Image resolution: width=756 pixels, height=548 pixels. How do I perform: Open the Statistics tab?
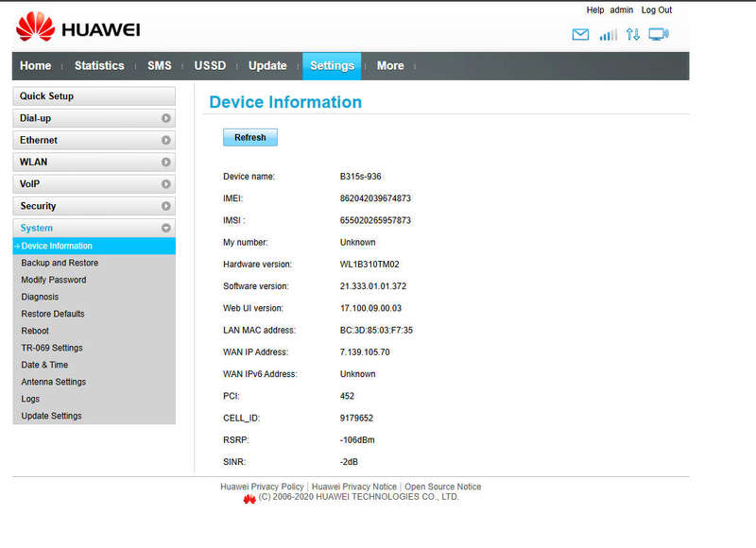[99, 66]
